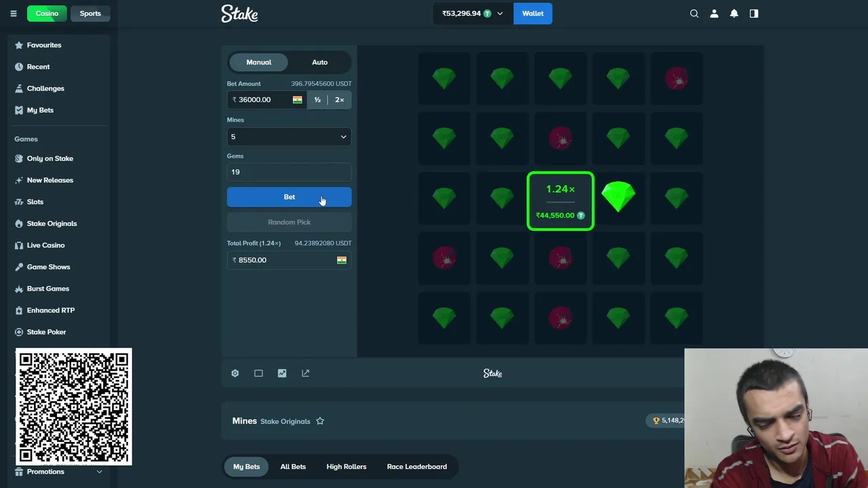
Task: Favourite Mines with the star icon
Action: (x=320, y=421)
